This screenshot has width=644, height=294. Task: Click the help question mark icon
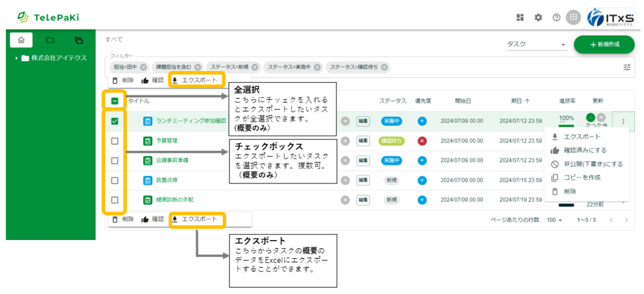(x=556, y=18)
